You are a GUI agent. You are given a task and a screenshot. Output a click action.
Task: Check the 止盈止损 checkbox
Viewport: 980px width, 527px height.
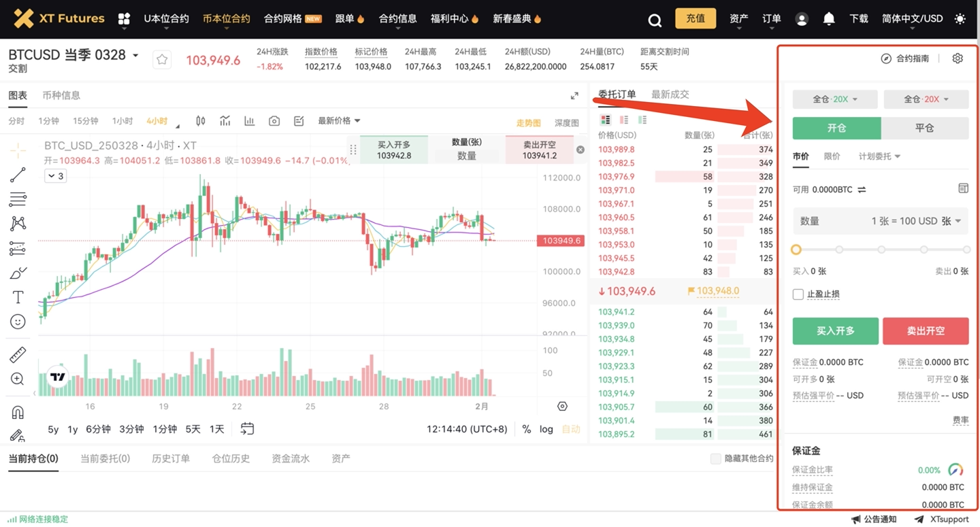tap(798, 294)
